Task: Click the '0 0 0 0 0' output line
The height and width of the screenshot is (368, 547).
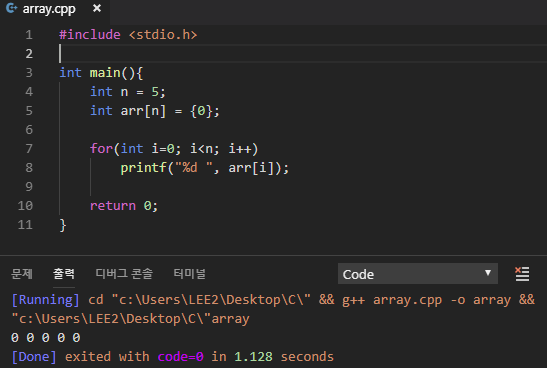Action: (46, 338)
